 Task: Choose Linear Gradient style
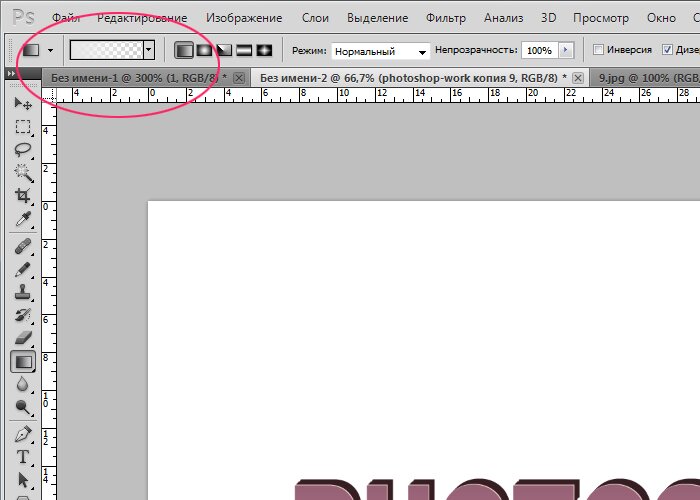point(184,50)
